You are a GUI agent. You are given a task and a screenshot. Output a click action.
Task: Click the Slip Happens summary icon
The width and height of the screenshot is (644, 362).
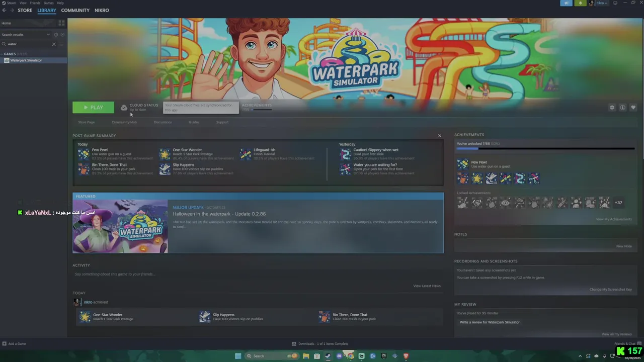(x=165, y=169)
